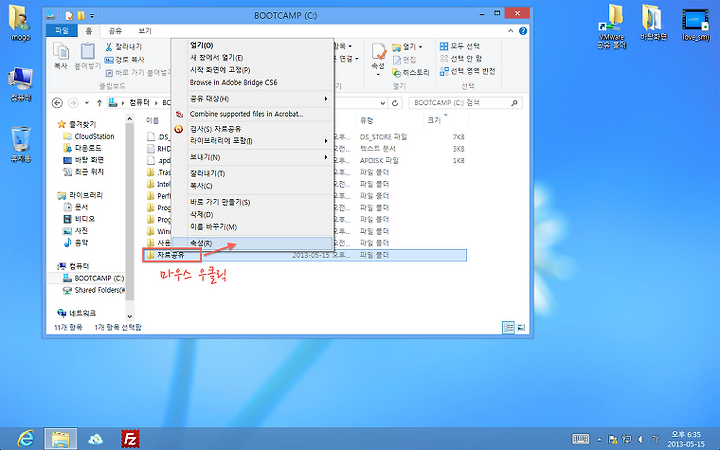Open Quick Access Toolbar customize dropdown
The height and width of the screenshot is (450, 720).
[x=92, y=16]
